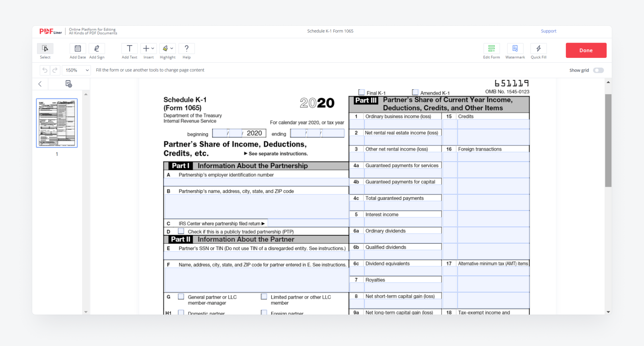Click Ordinary dividends amount field
Viewport: 644px width, 346px height.
(403, 239)
